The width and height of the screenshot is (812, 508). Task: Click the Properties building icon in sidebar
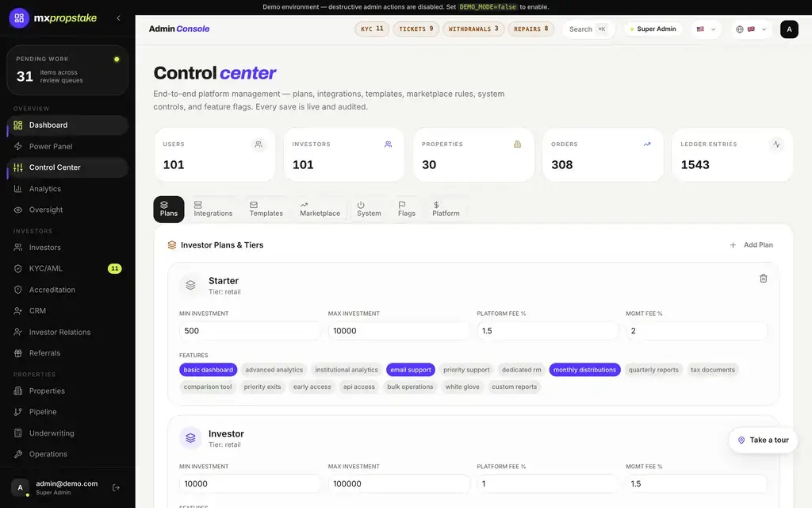point(18,391)
